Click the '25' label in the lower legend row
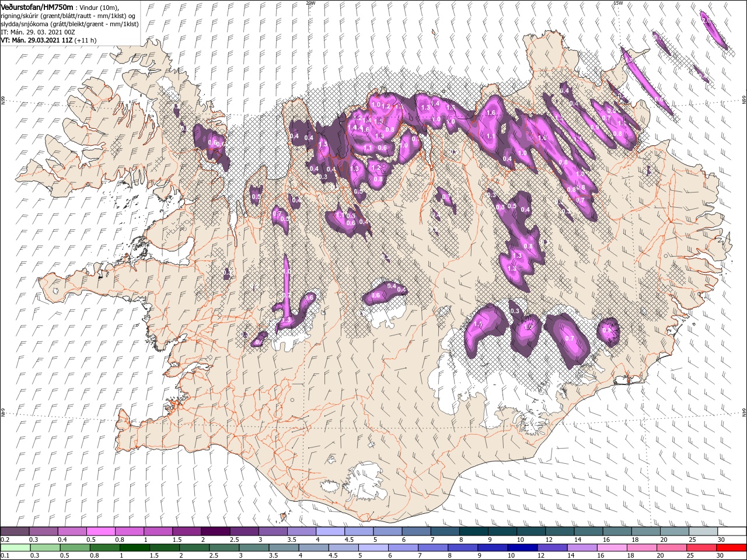Image resolution: width=747 pixels, height=560 pixels. 690,555
